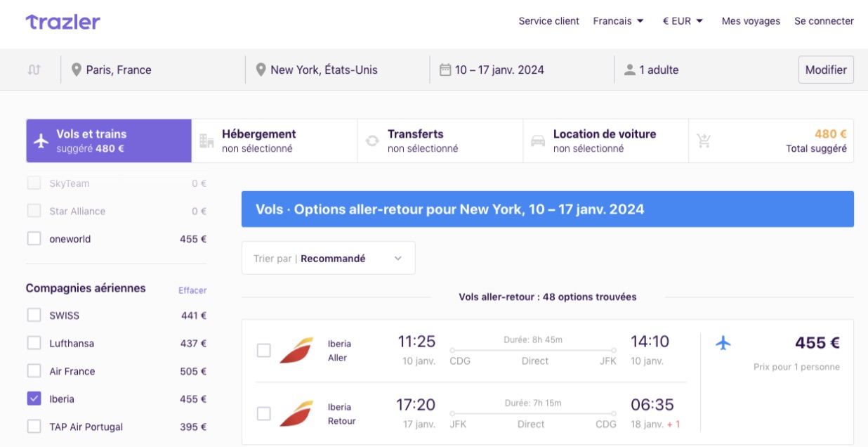
Task: Open the Francais language dropdown
Action: tap(619, 21)
